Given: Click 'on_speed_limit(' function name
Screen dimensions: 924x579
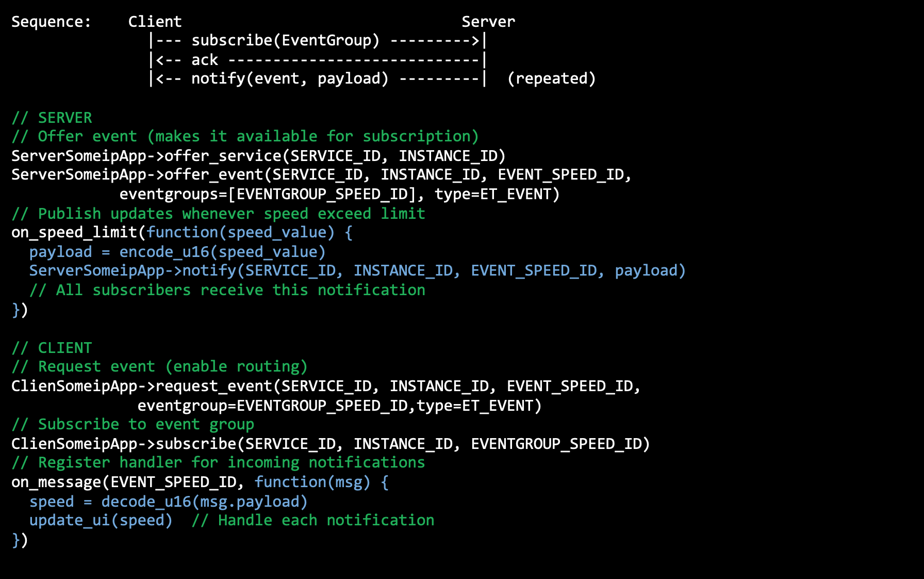Looking at the screenshot, I should tap(78, 233).
